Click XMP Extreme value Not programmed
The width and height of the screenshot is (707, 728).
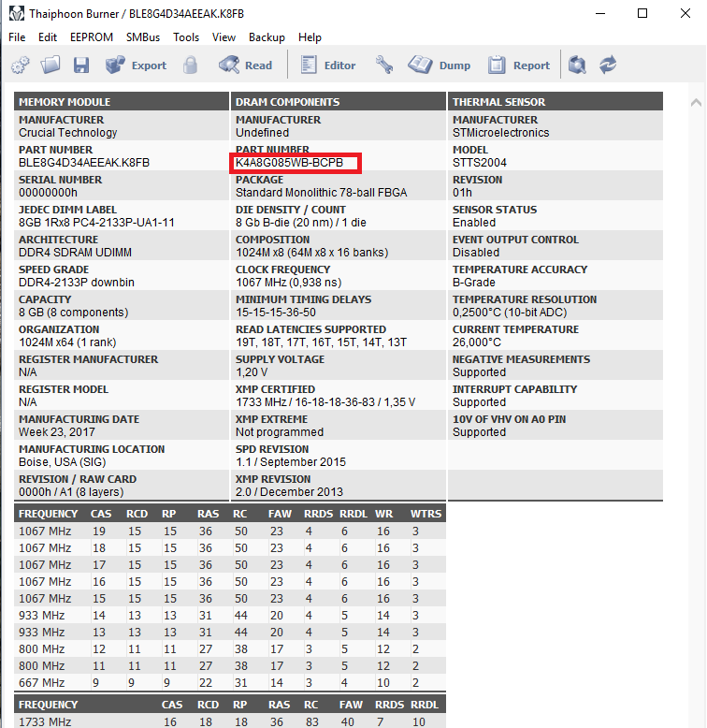pos(280,432)
